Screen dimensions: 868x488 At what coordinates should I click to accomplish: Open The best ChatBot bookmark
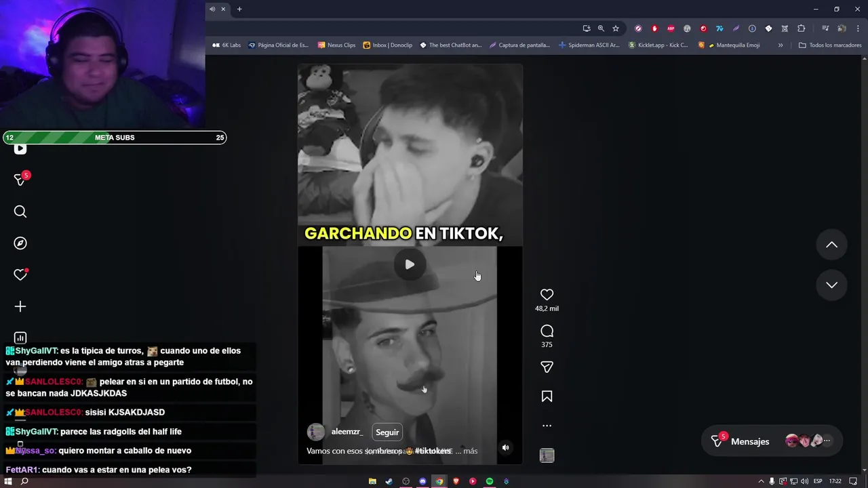tap(450, 45)
